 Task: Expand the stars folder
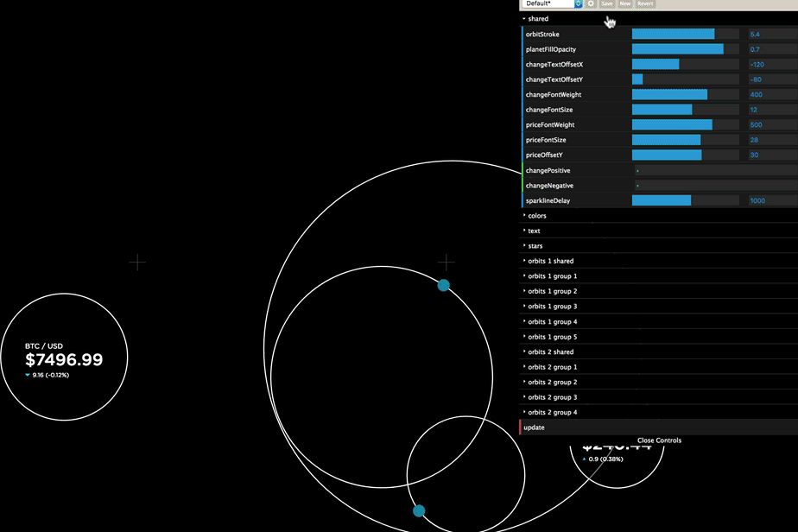tap(659, 246)
